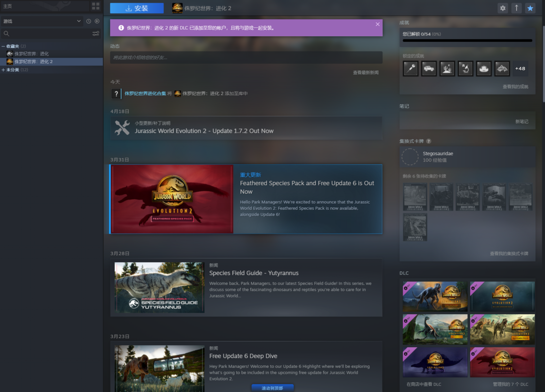Open the Feathered Species Pack news thumbnail
Viewport: 545px width, 392px height.
click(x=172, y=199)
